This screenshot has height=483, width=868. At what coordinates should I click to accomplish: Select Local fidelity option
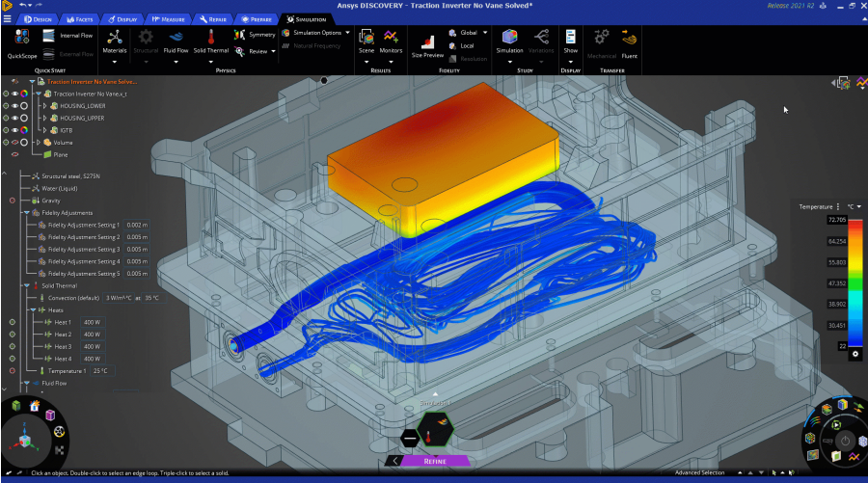tap(462, 46)
